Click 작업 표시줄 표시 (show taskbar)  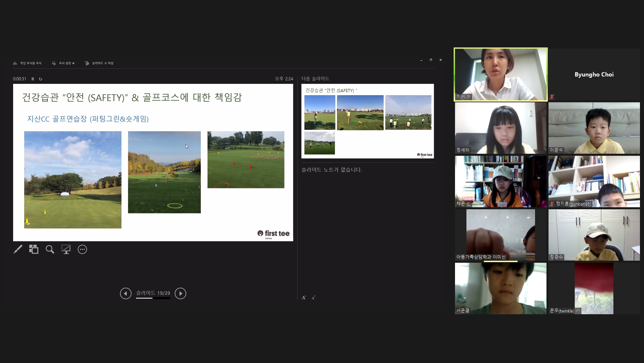(x=27, y=63)
